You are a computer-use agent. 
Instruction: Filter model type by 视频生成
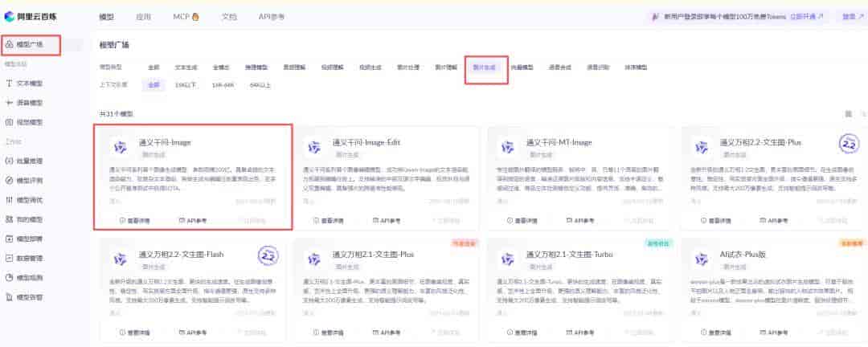[x=371, y=67]
